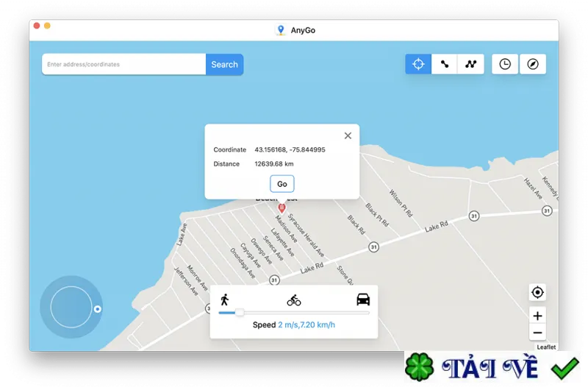This screenshot has width=588, height=390.
Task: Click the red close window button
Action: point(37,26)
